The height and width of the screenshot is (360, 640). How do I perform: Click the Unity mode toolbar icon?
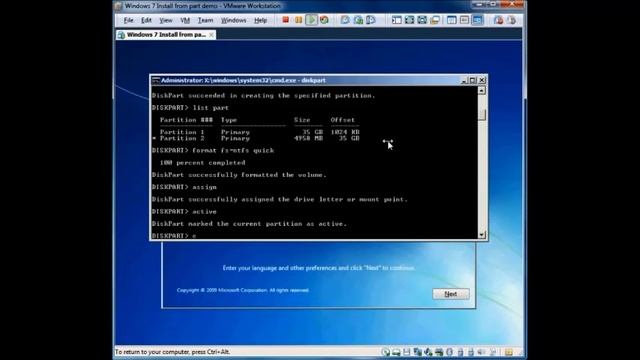pos(435,20)
